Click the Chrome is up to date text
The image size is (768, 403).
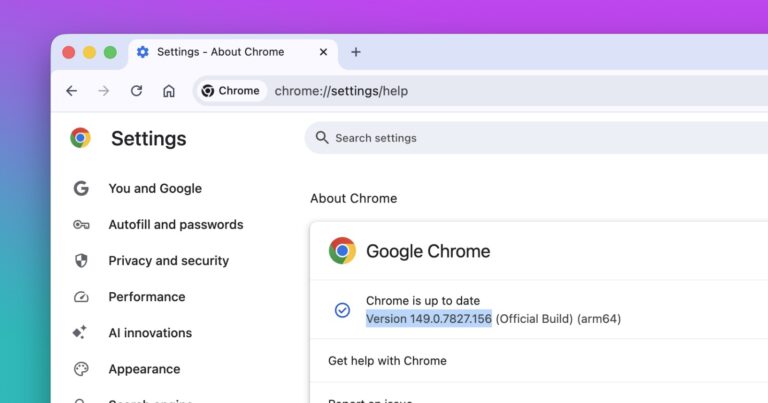point(423,301)
